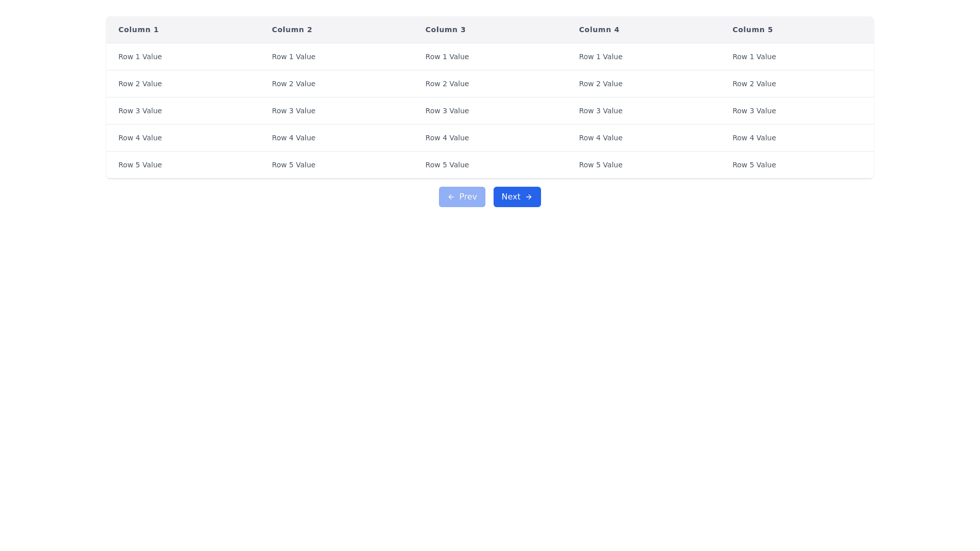Viewport: 980px width, 551px height.
Task: Select Row 5 Value in Column 3
Action: (x=447, y=165)
